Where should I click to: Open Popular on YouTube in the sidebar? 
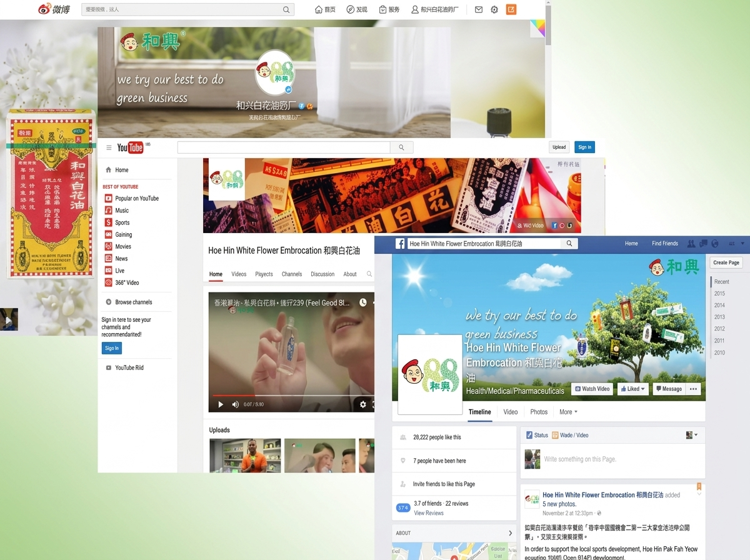132,198
